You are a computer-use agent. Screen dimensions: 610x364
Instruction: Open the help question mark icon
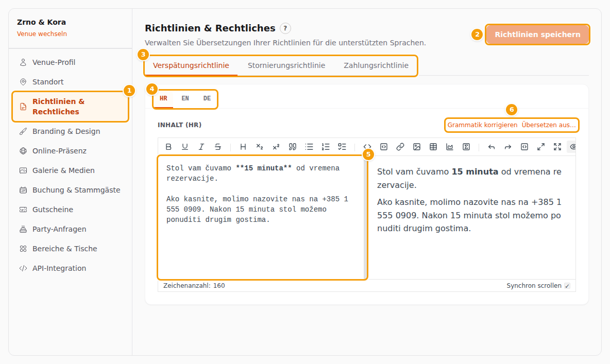click(285, 28)
